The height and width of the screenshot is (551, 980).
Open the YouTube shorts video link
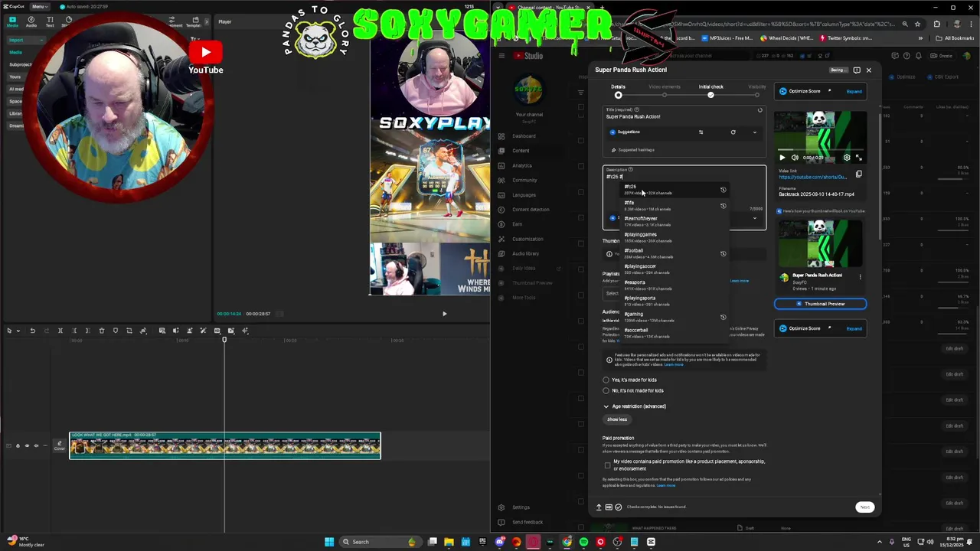(x=812, y=177)
